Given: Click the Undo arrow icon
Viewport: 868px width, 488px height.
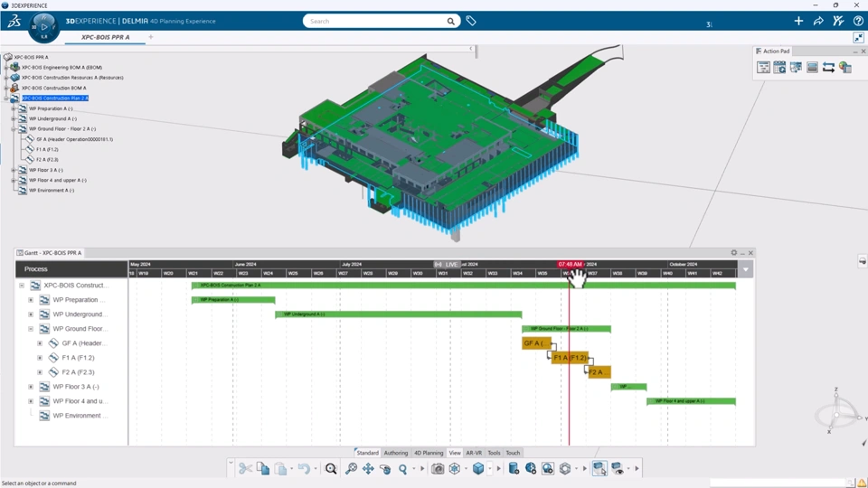Looking at the screenshot, I should (x=304, y=469).
